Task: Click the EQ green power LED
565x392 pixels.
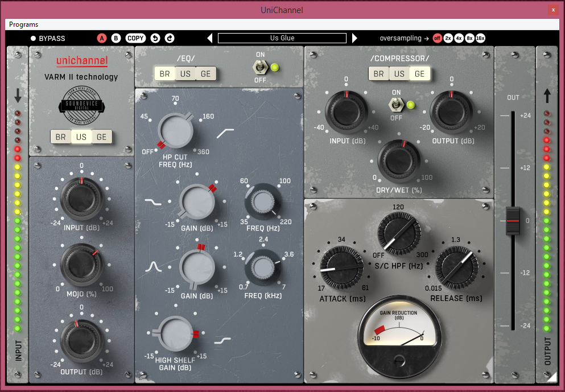Action: point(275,67)
